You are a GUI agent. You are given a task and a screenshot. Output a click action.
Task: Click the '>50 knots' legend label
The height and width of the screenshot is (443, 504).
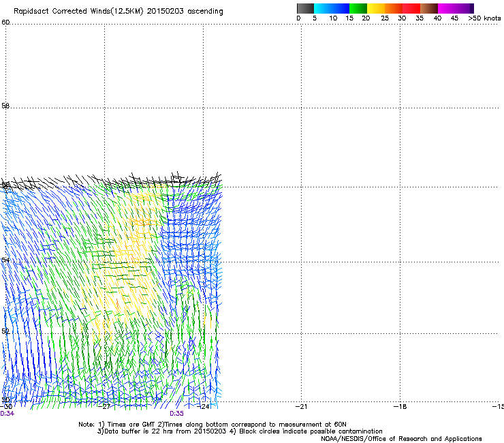click(x=484, y=18)
